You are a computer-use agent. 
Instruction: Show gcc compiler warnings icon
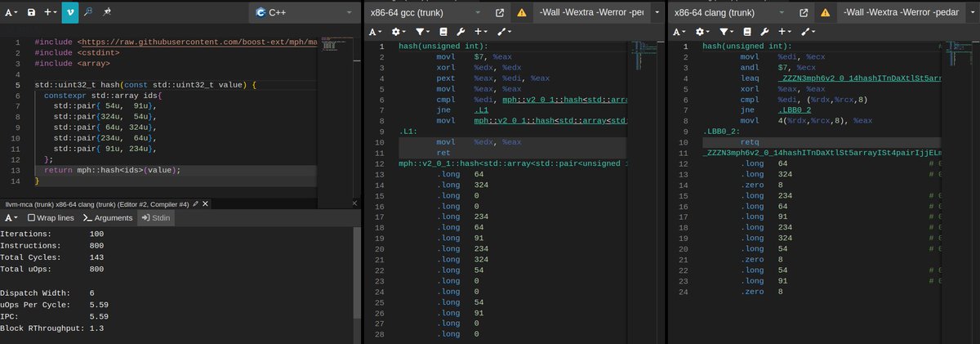point(521,13)
